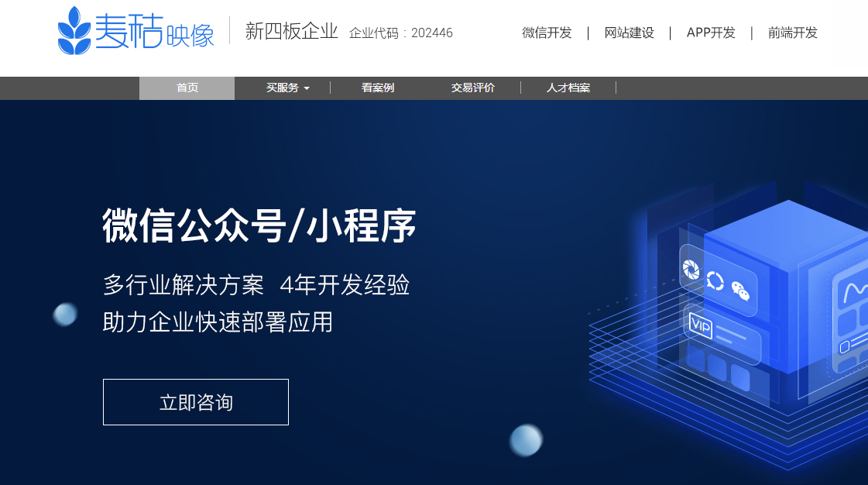Image resolution: width=868 pixels, height=485 pixels.
Task: Follow the 网站建设 link
Action: click(x=629, y=33)
